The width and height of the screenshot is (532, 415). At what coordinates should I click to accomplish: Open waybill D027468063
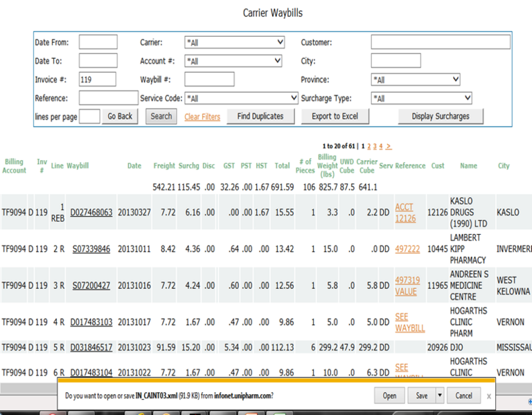tap(91, 213)
